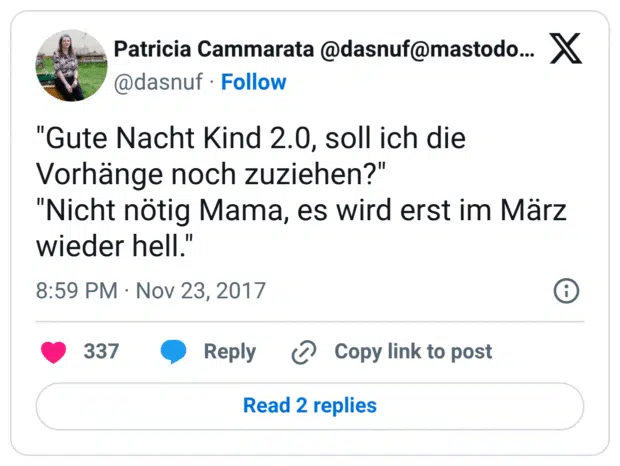620x466 pixels.
Task: Select the Copy link to post label
Action: pos(413,352)
